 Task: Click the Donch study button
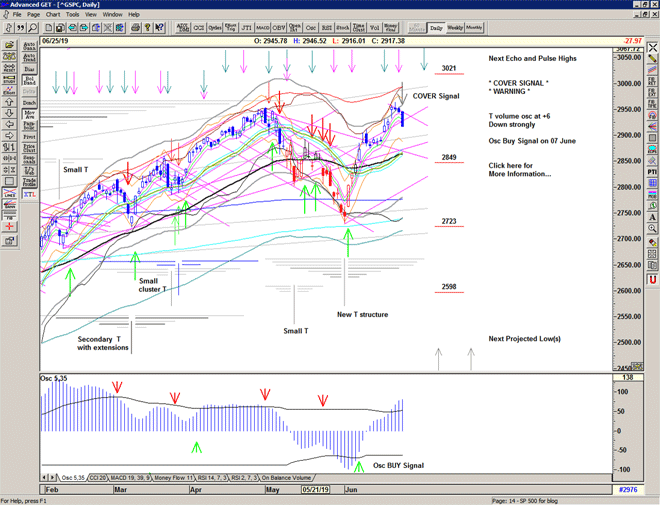coord(29,103)
